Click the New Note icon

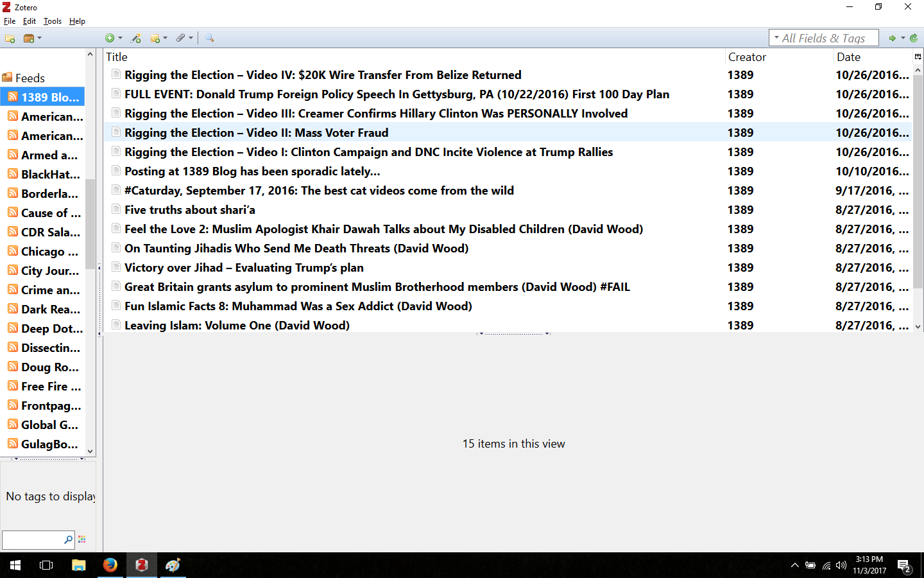click(155, 39)
